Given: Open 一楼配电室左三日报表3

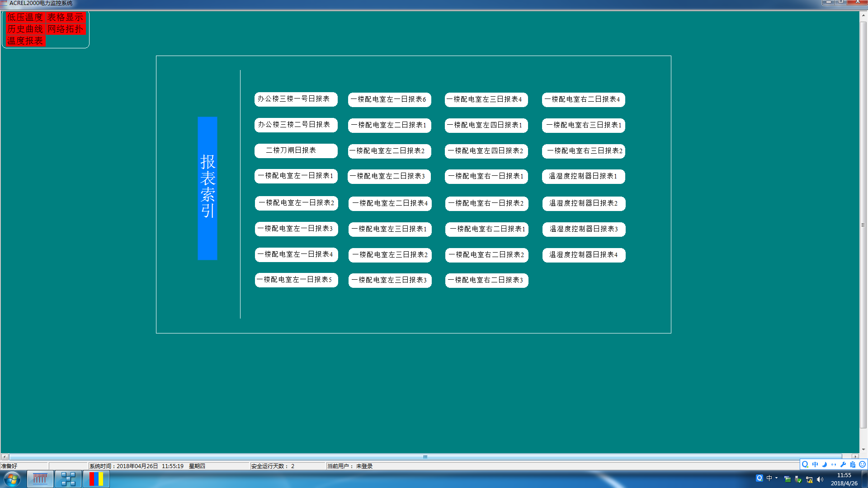Looking at the screenshot, I should coord(389,280).
